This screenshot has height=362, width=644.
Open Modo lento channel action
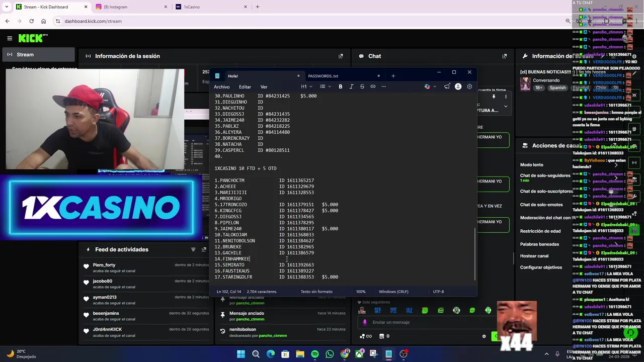(x=532, y=165)
